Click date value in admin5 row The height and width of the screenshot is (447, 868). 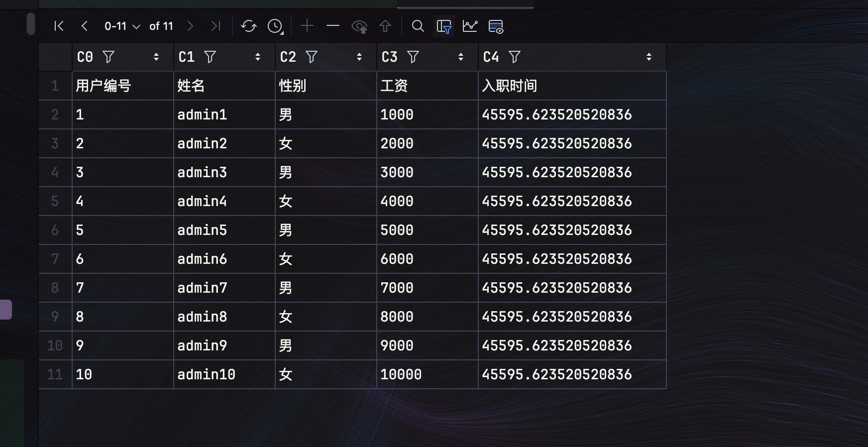click(x=572, y=230)
